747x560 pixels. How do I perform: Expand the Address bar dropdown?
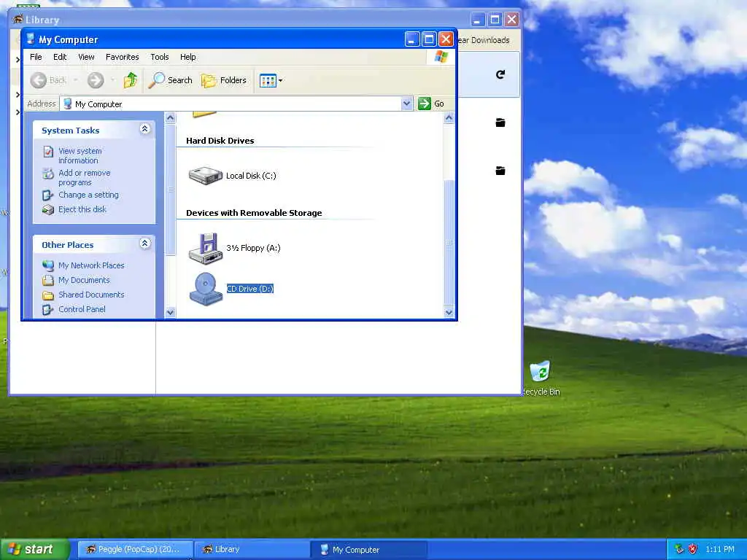[x=406, y=104]
